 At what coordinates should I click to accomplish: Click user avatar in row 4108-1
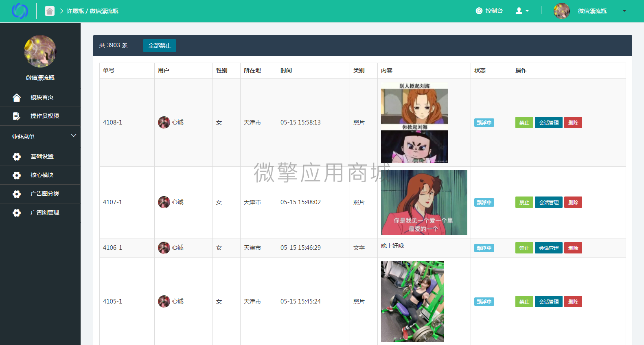[164, 122]
